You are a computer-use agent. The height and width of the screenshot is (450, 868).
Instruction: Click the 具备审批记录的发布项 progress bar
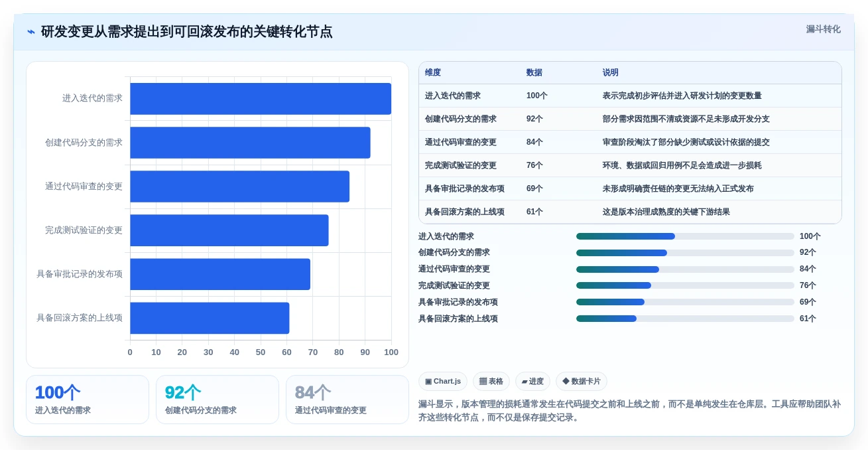(685, 302)
